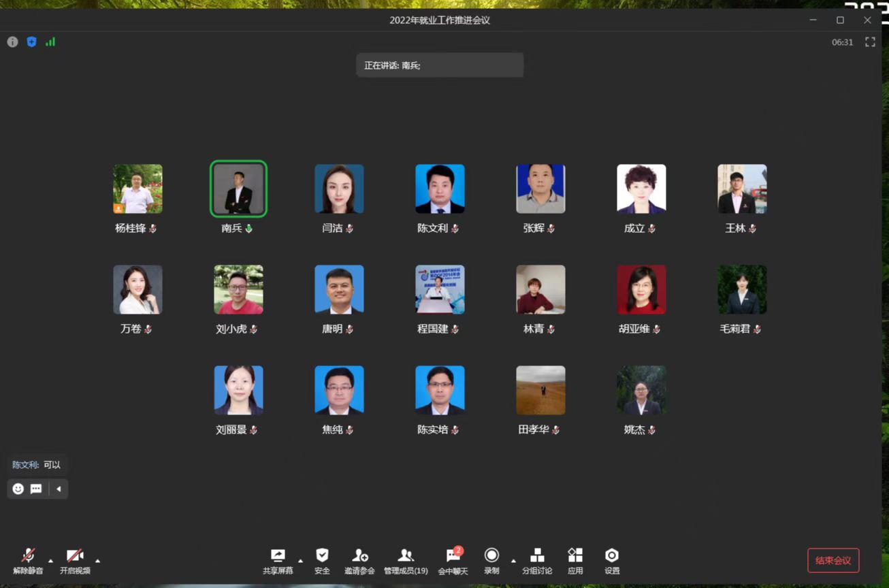The height and width of the screenshot is (588, 889).
Task: Open the 安全 security options
Action: (x=322, y=561)
